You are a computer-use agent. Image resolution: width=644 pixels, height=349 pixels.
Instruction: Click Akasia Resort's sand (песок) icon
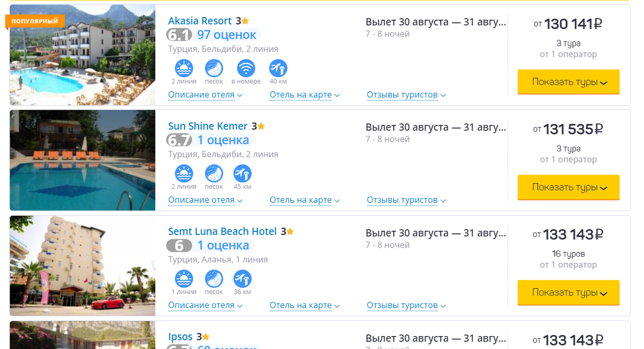tap(214, 68)
